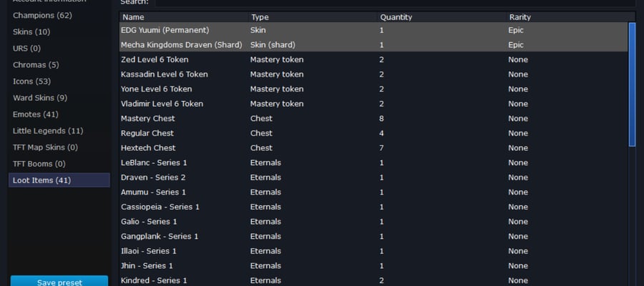
Task: Select the LeBlanc - Series 1 row
Action: click(374, 163)
